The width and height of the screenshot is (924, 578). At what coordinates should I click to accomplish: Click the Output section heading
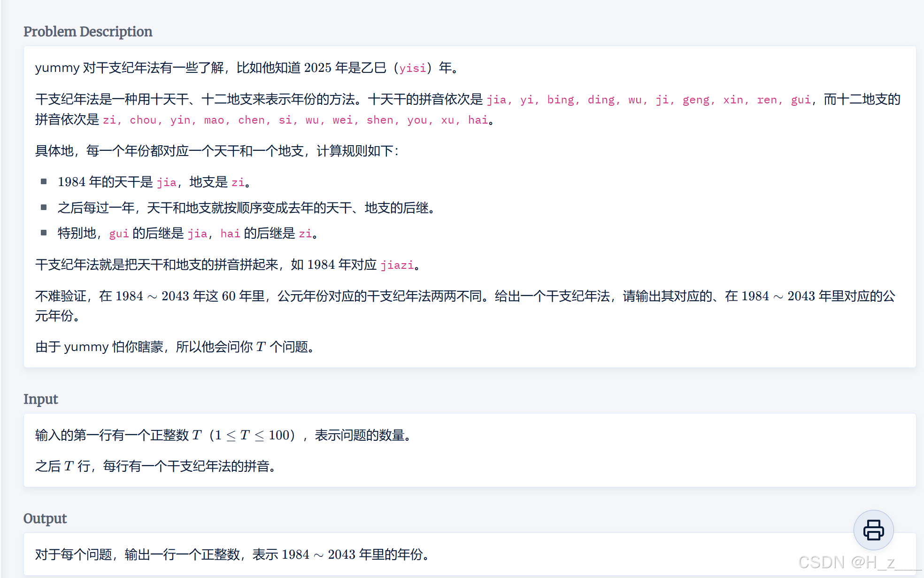[45, 518]
